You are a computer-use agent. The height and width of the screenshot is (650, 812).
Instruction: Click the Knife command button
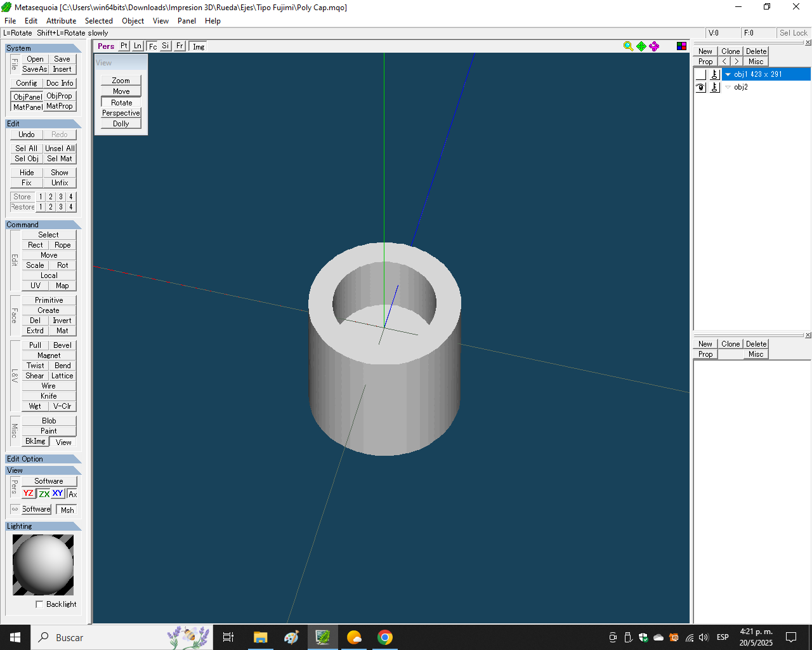(49, 396)
